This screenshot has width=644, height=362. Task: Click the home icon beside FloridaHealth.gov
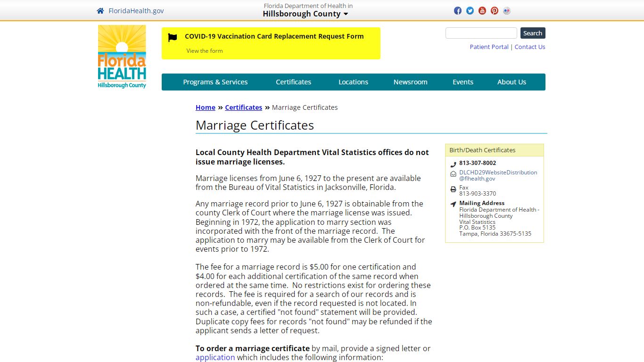(100, 11)
